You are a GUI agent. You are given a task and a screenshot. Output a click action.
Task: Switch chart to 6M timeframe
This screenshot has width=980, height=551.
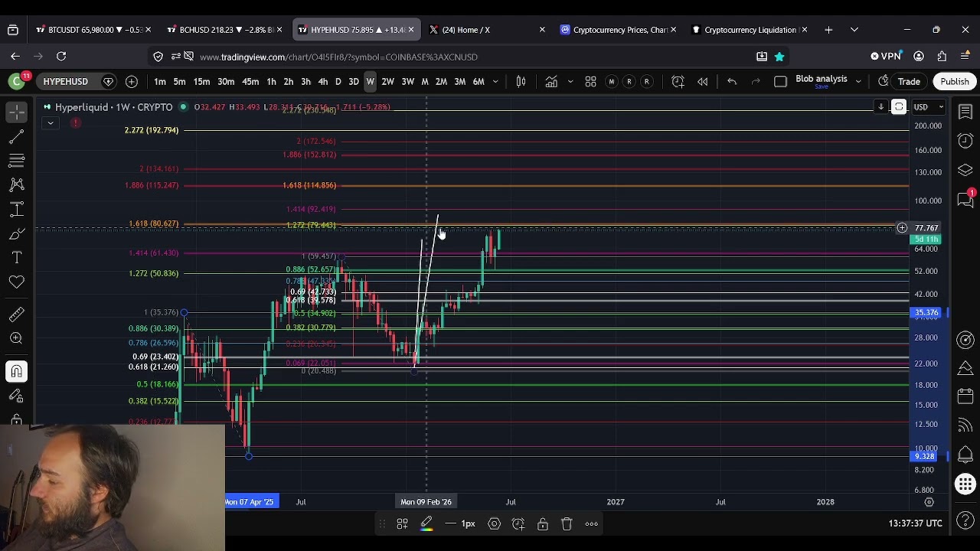(x=479, y=82)
